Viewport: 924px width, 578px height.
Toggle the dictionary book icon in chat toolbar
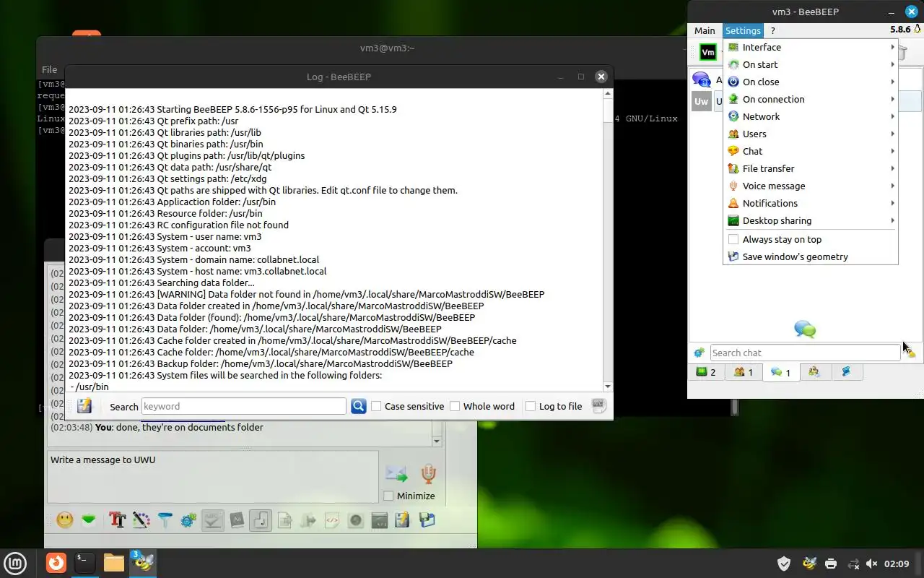pyautogui.click(x=237, y=519)
